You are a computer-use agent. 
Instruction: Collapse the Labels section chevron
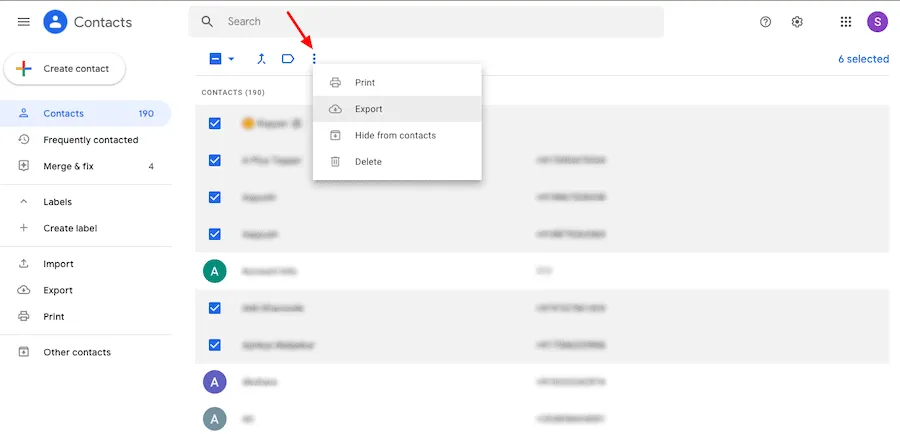pos(24,202)
